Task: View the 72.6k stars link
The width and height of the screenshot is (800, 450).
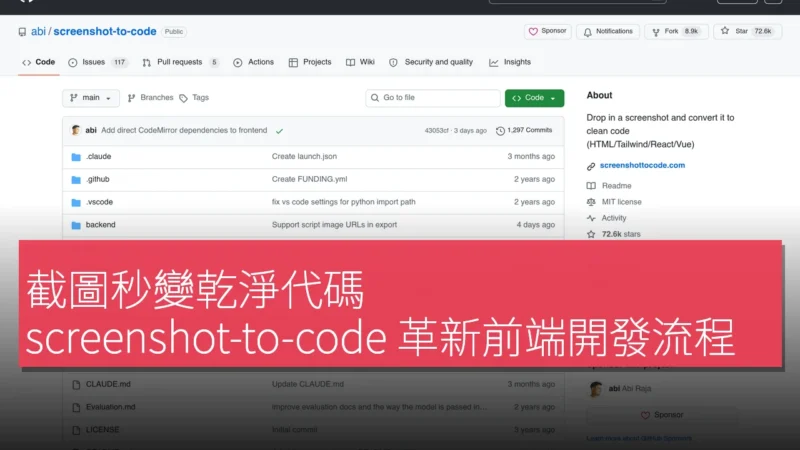Action: click(621, 234)
